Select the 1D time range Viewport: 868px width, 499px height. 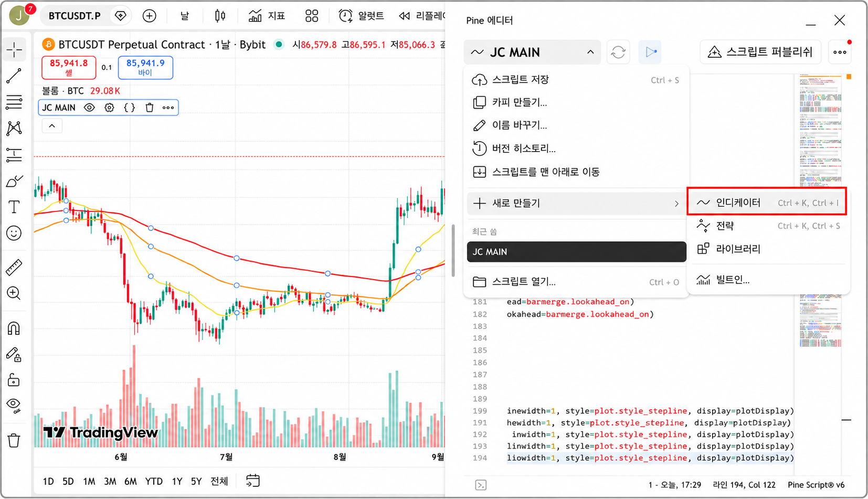click(48, 481)
